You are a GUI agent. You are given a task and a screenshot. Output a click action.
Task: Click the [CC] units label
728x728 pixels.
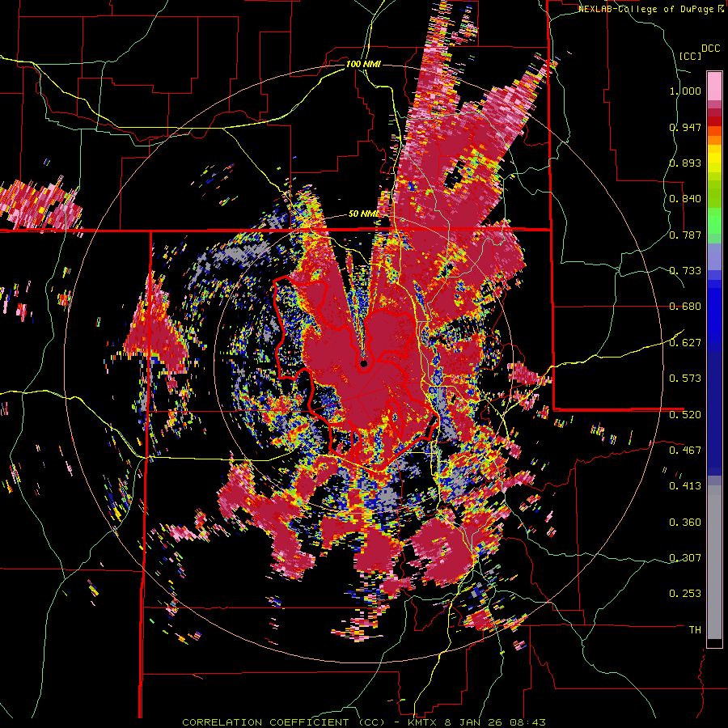click(691, 56)
